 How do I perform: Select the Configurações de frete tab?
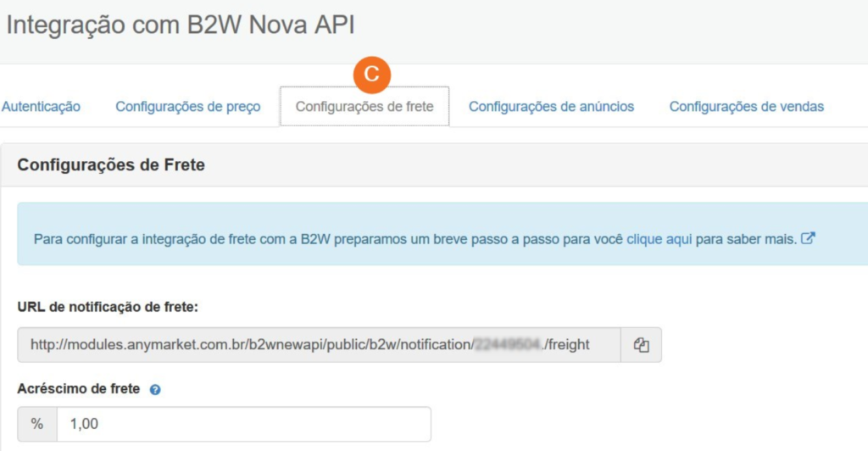pos(364,106)
